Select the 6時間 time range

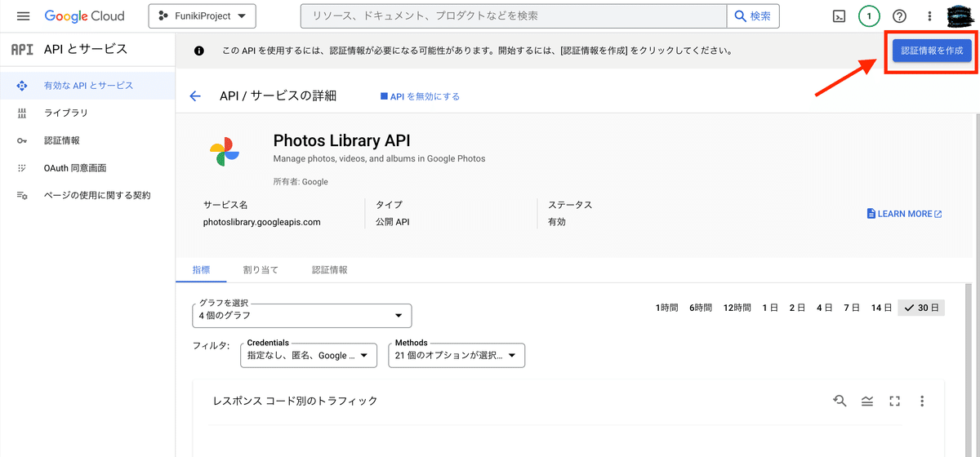coord(701,308)
